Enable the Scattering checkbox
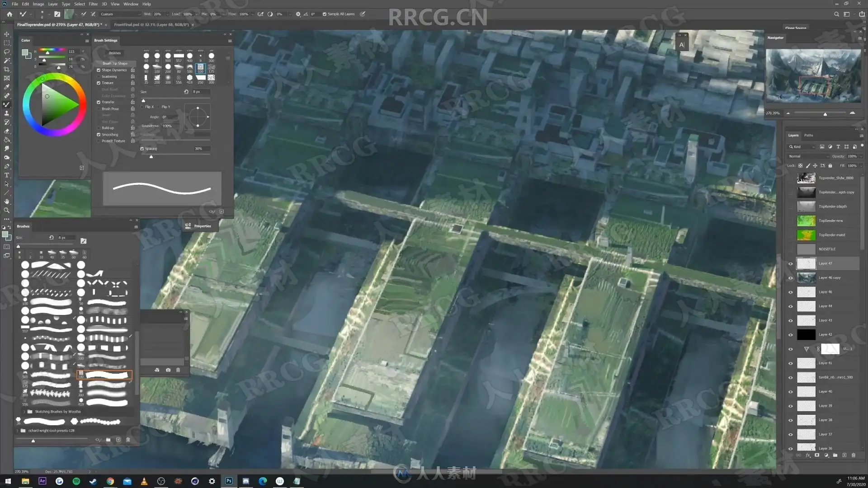Screen dimensions: 868x488 click(99, 76)
